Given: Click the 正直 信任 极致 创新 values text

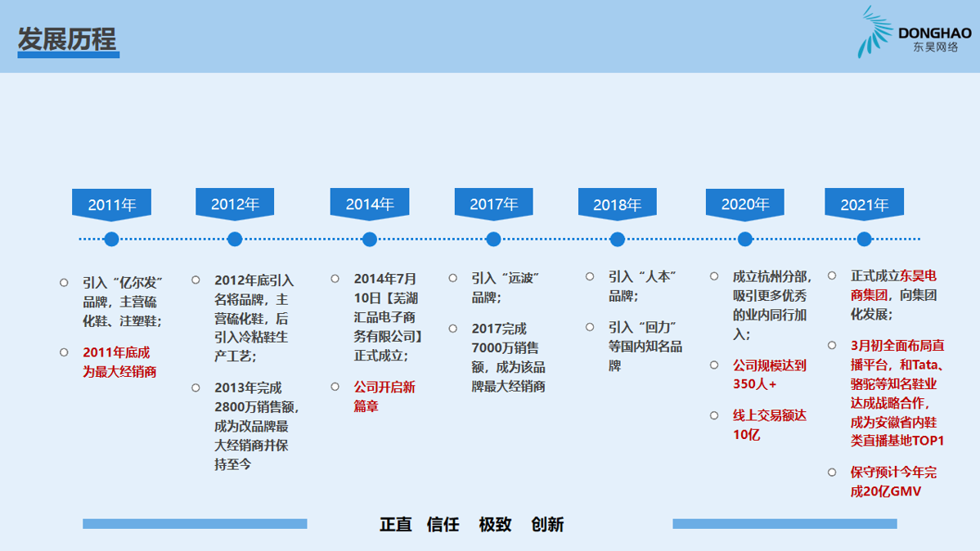Looking at the screenshot, I should coord(471,525).
